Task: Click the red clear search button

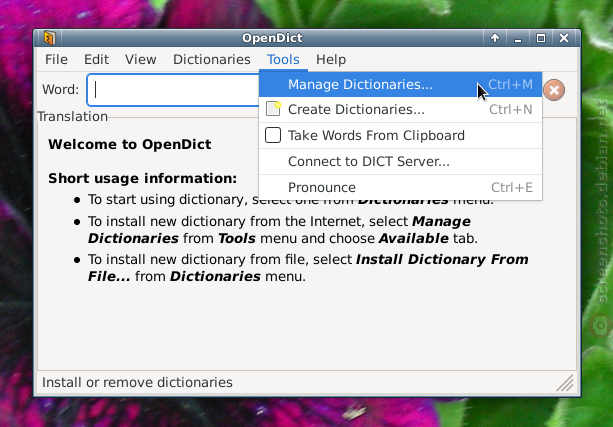Action: (554, 90)
